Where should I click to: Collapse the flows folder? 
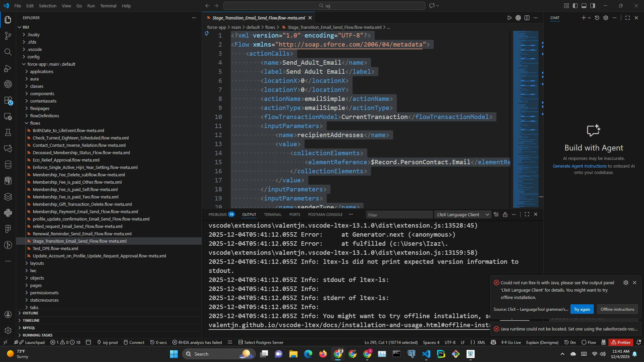coord(35,123)
